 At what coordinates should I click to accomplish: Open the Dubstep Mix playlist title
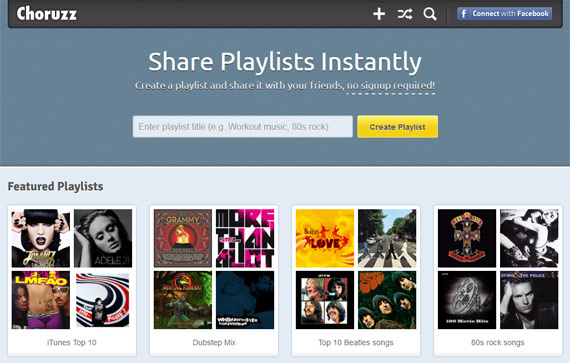[x=214, y=342]
